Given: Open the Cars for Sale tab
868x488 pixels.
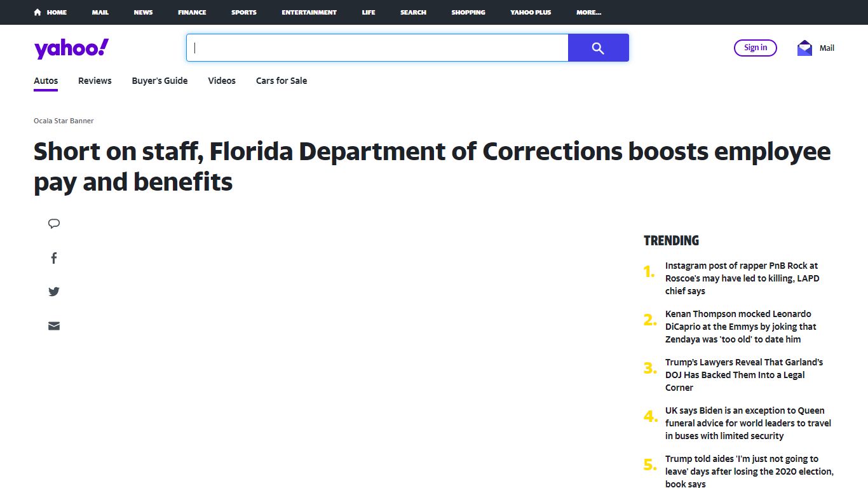Looking at the screenshot, I should pos(281,81).
